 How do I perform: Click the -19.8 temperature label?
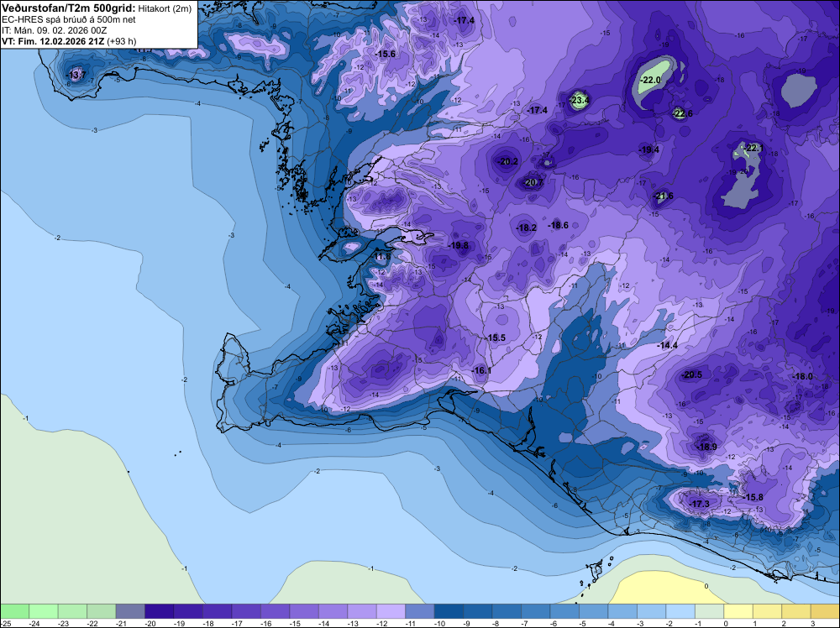tap(459, 246)
